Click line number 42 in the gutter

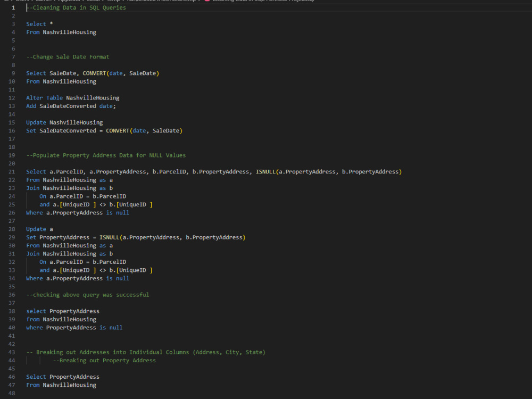(x=12, y=344)
